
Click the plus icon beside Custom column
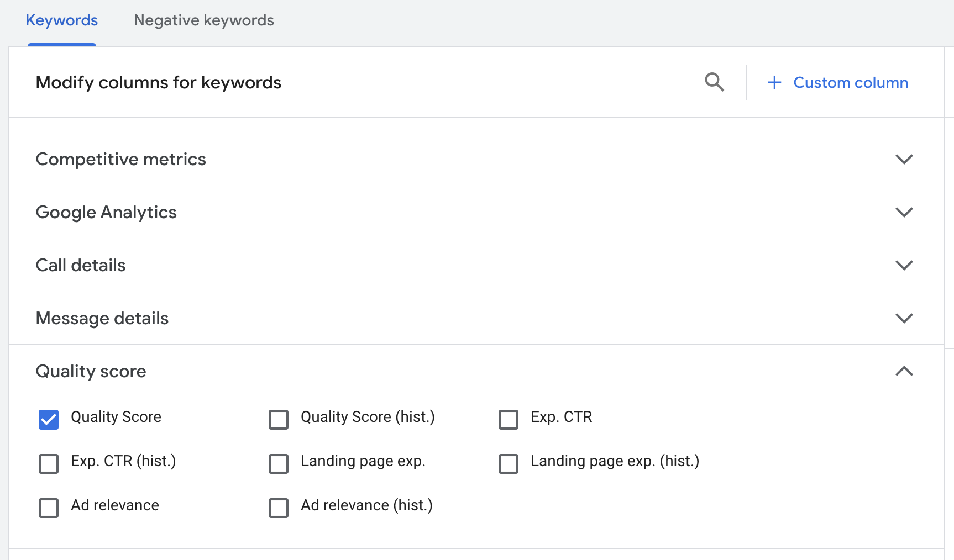(x=774, y=82)
